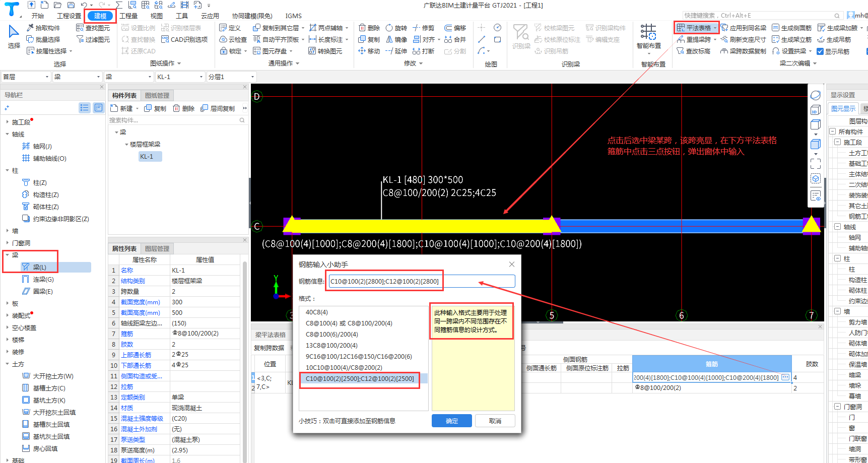Screen dimensions: 868x463
Task: Click the 生成侧面筋 tool
Action: pos(792,28)
